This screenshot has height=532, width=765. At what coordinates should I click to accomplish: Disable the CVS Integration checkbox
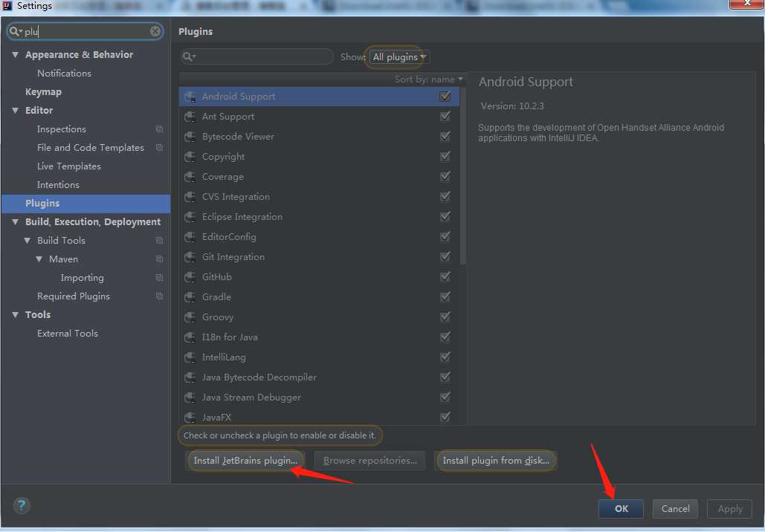tap(445, 196)
